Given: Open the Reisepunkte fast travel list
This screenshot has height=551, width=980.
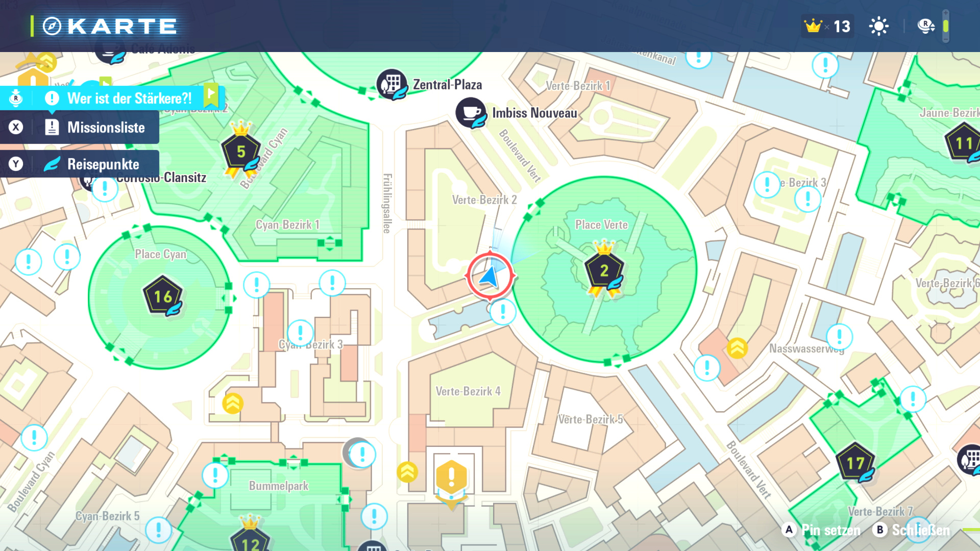Looking at the screenshot, I should pos(103,164).
